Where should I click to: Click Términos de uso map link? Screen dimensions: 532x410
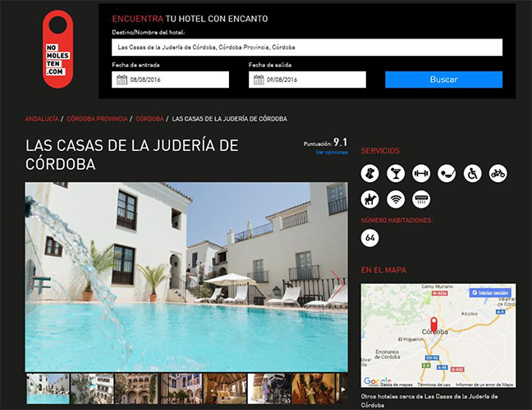433,385
